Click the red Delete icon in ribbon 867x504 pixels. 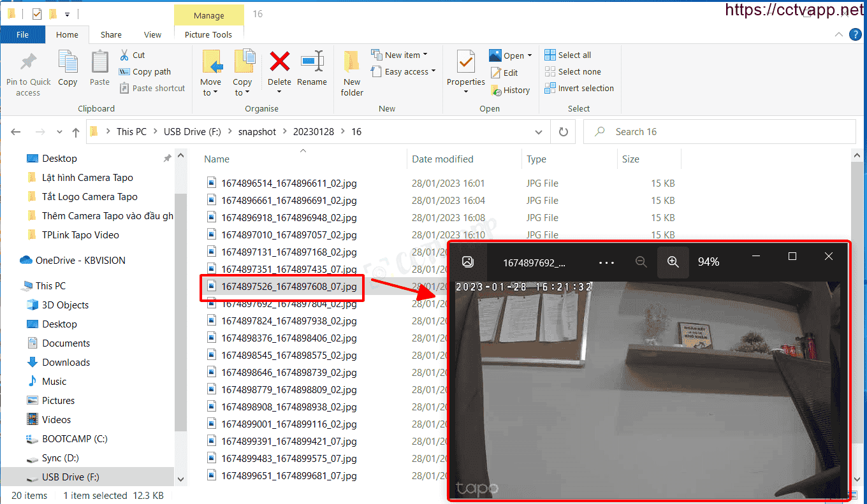click(279, 62)
